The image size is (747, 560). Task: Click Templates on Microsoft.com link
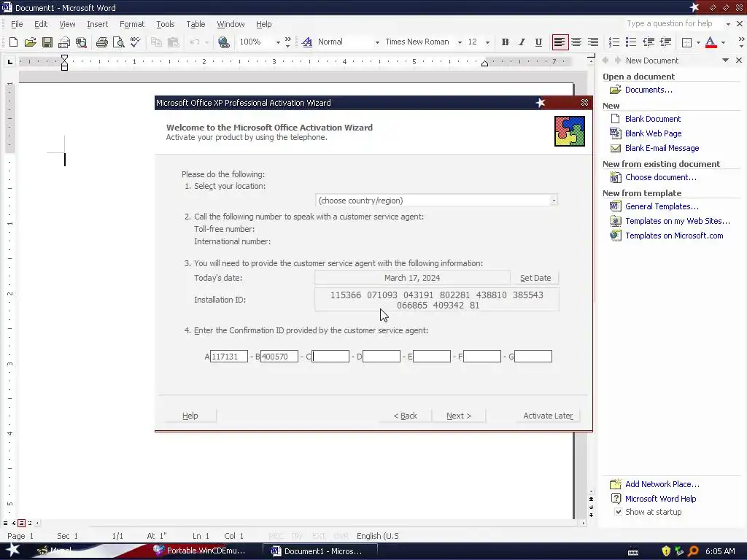(x=674, y=236)
